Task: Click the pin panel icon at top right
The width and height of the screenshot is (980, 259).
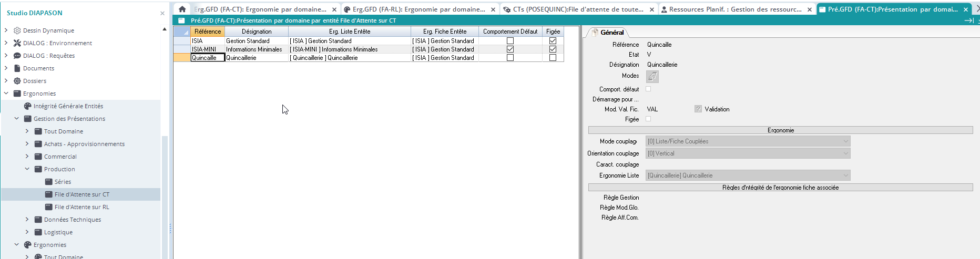Action: (x=968, y=20)
